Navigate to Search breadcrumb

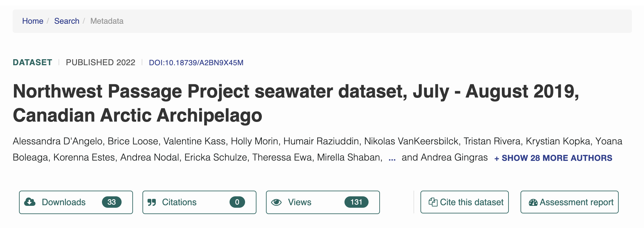pos(67,21)
